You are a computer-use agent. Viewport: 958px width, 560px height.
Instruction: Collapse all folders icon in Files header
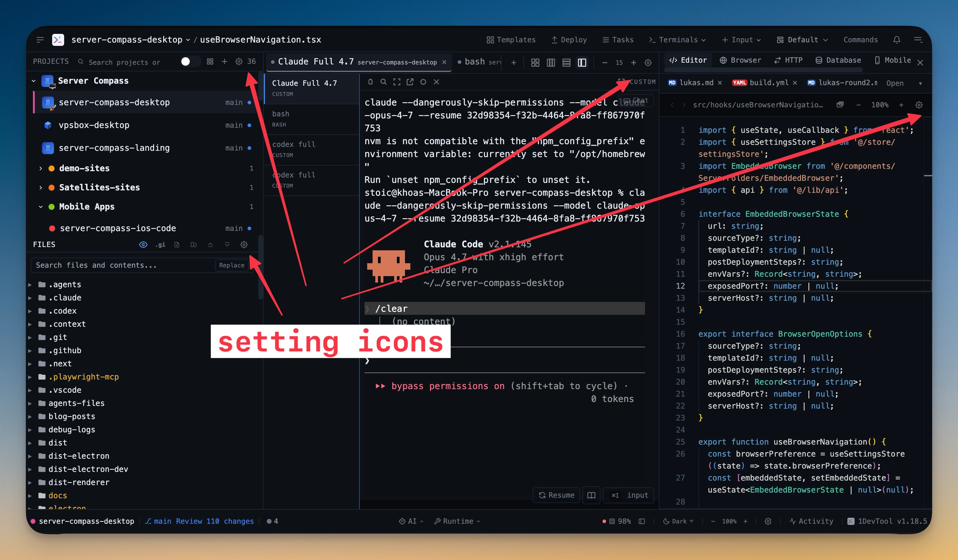[210, 244]
